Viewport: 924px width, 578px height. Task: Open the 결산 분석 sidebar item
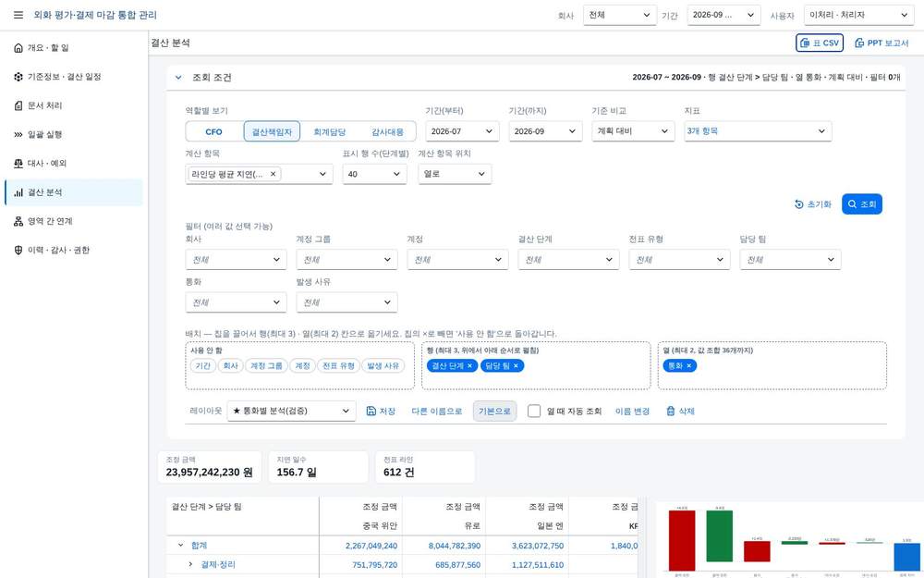(x=74, y=192)
